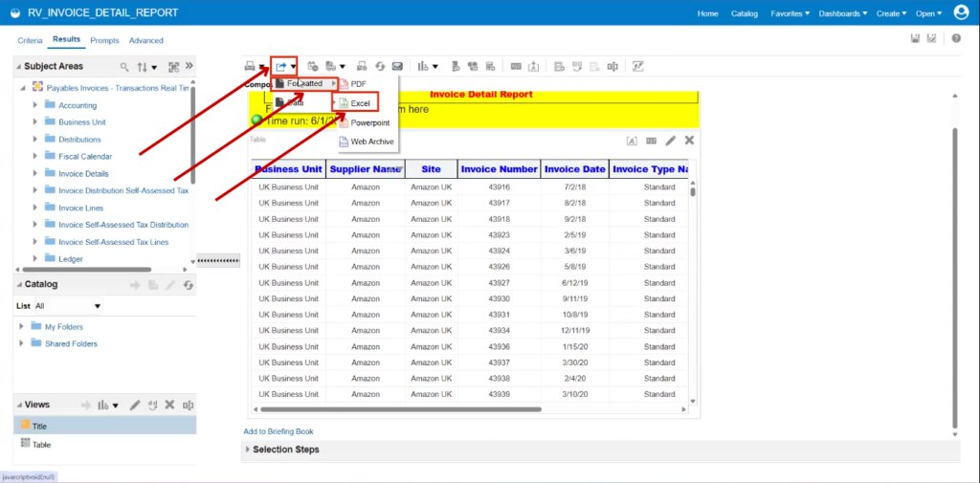Remove the Table view with its X icon

click(689, 141)
